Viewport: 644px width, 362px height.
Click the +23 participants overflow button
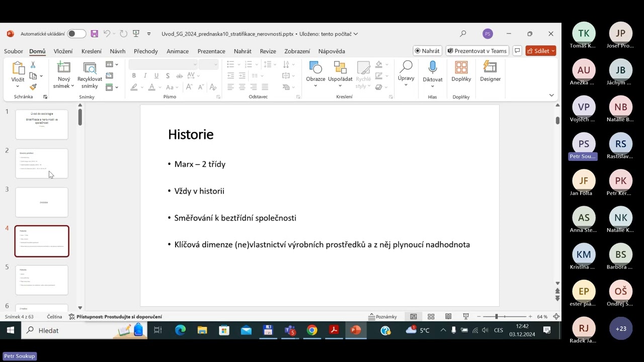click(621, 328)
